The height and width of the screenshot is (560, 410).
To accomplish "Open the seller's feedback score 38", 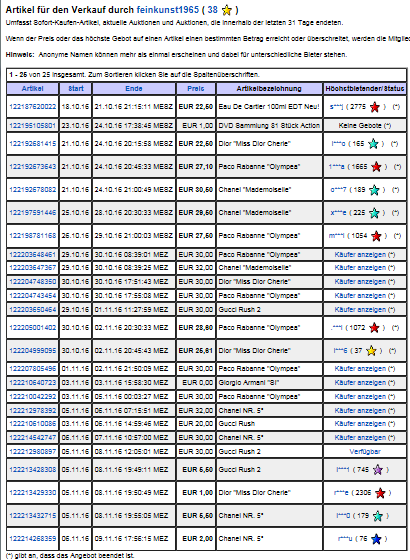I will coord(212,10).
